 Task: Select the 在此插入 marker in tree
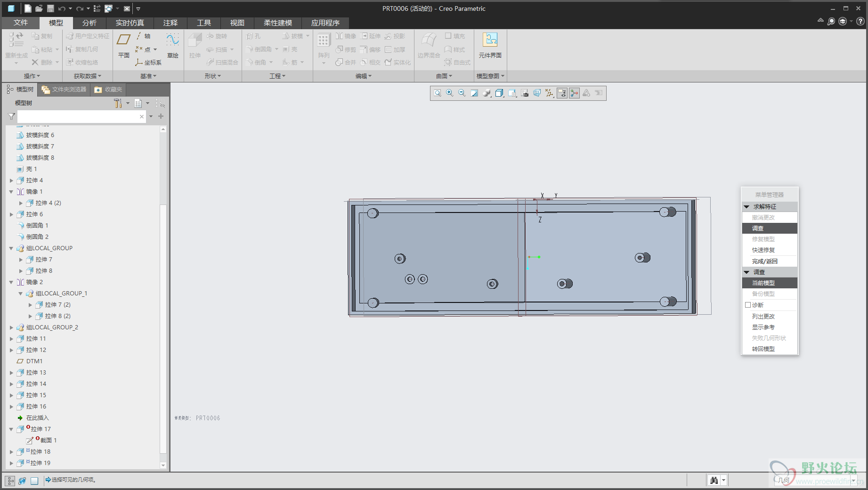click(x=32, y=418)
